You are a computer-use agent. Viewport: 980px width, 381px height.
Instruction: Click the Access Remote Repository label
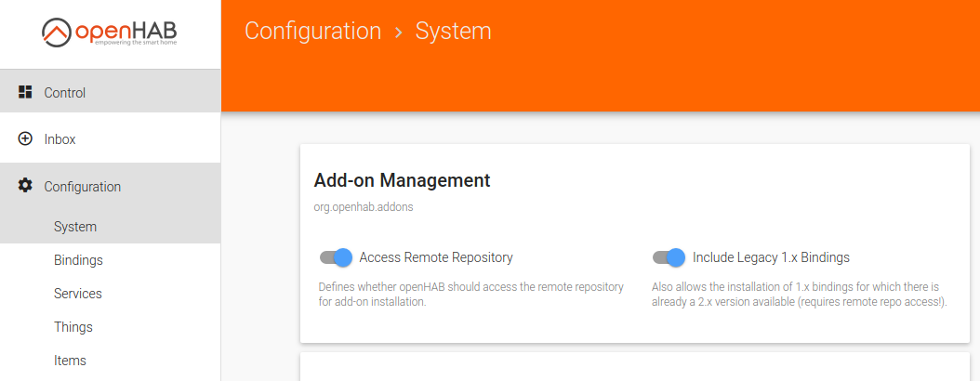click(436, 257)
